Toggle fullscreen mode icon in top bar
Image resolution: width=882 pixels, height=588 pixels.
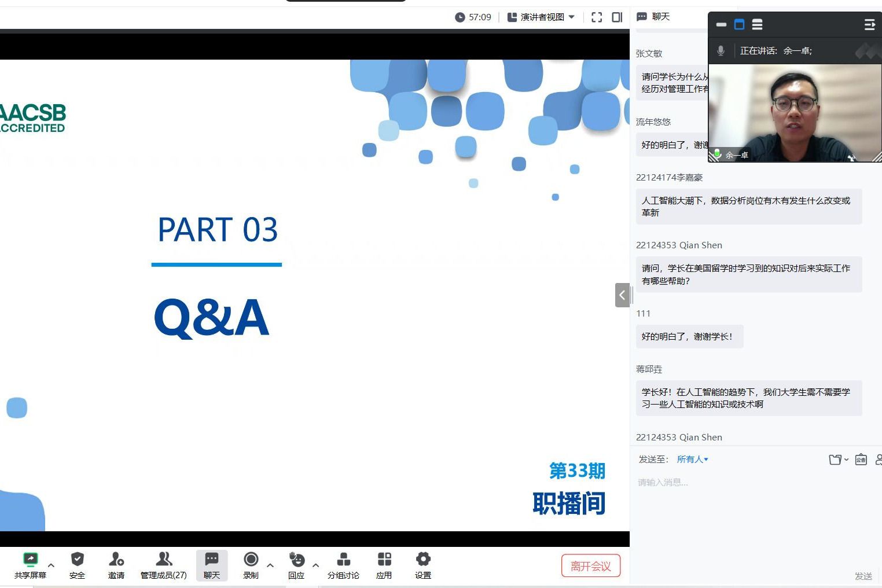(x=597, y=17)
